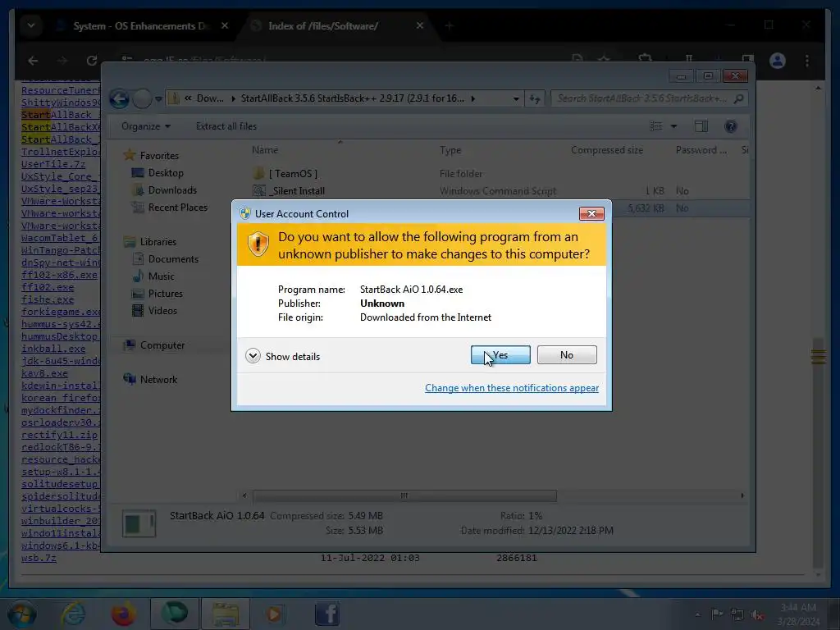Image resolution: width=840 pixels, height=630 pixels.
Task: Click the browser back arrow
Action: pyautogui.click(x=33, y=61)
